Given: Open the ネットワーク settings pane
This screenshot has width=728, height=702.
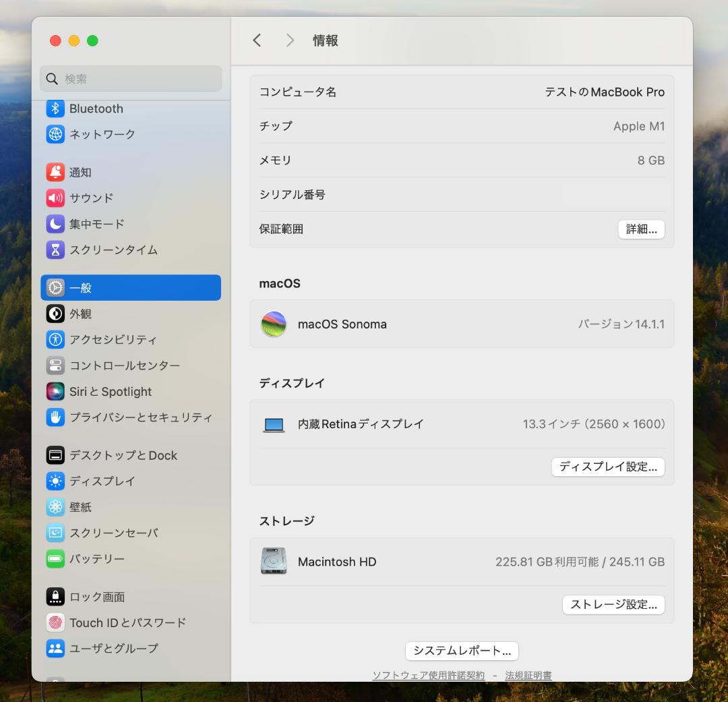Looking at the screenshot, I should tap(101, 134).
